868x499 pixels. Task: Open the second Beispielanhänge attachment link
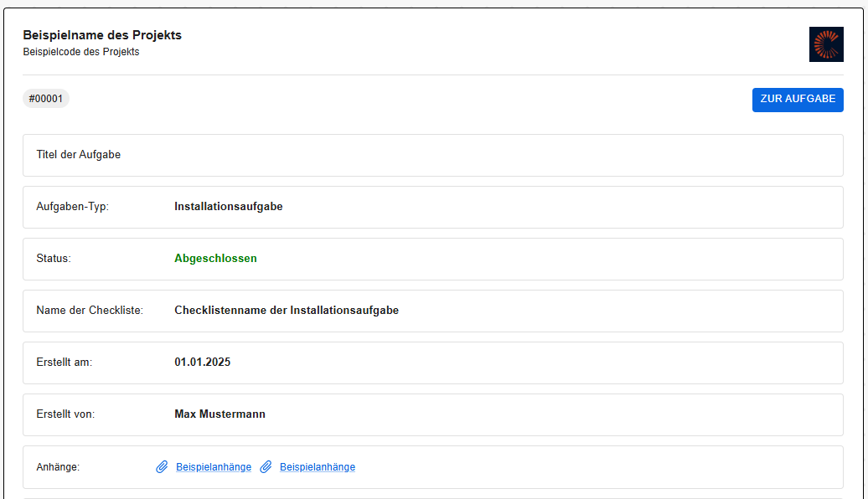click(318, 467)
